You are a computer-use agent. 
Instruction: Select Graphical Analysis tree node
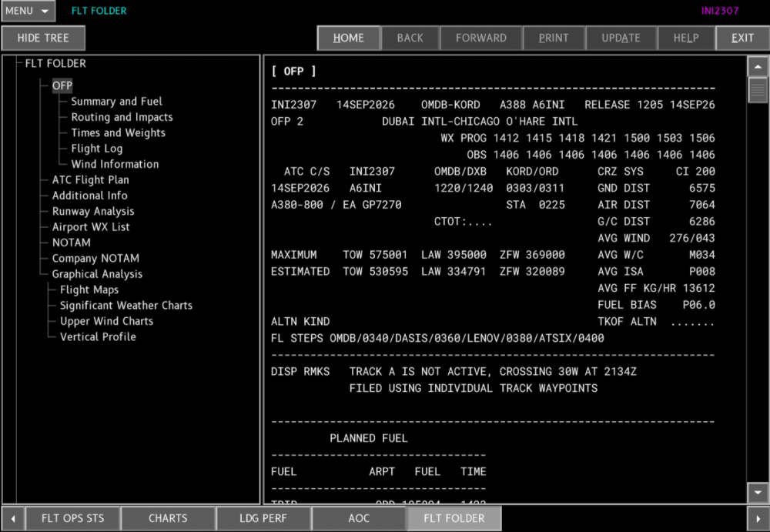click(97, 274)
